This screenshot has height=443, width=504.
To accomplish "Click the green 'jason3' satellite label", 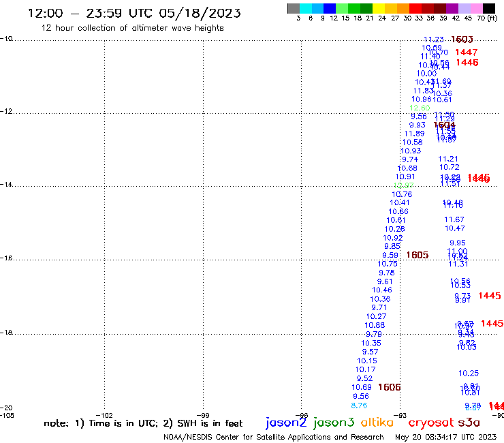I will click(x=334, y=423).
